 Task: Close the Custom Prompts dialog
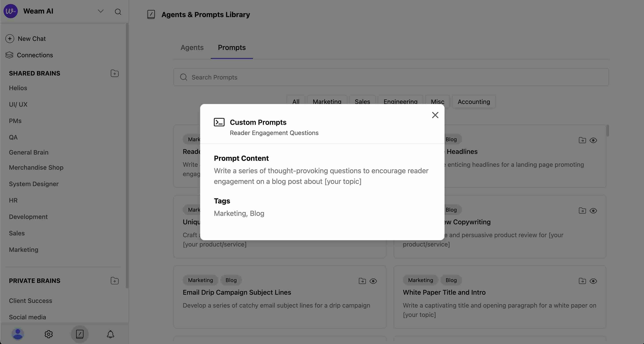435,115
